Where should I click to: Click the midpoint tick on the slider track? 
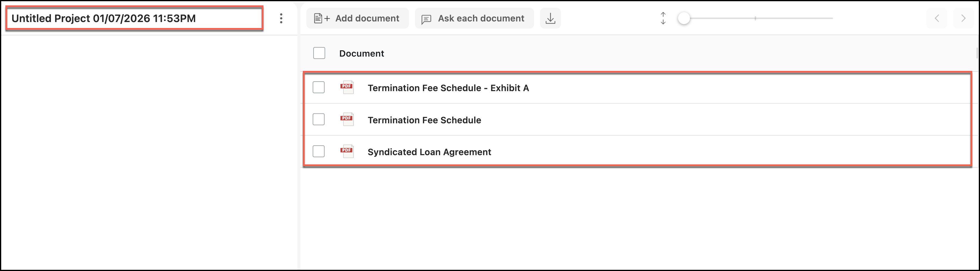[755, 18]
